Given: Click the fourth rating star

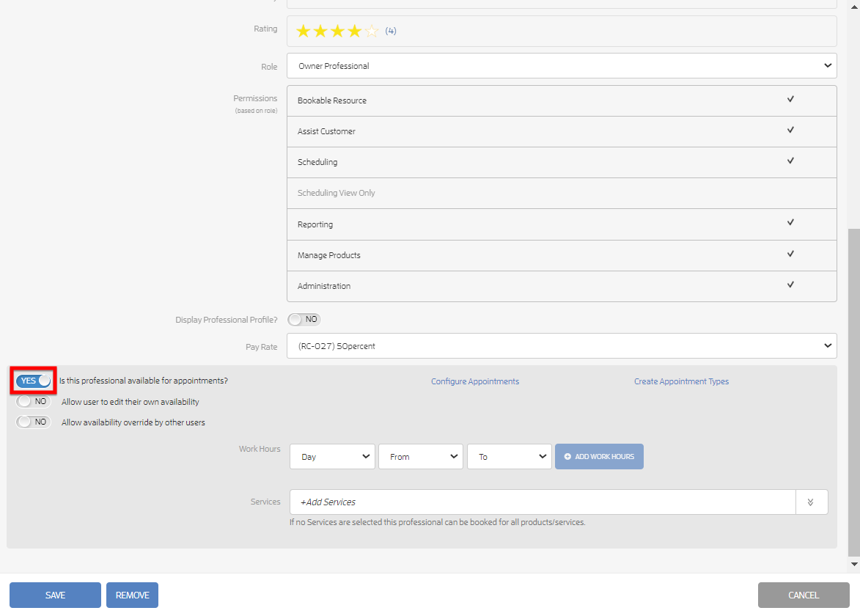Looking at the screenshot, I should [x=354, y=31].
